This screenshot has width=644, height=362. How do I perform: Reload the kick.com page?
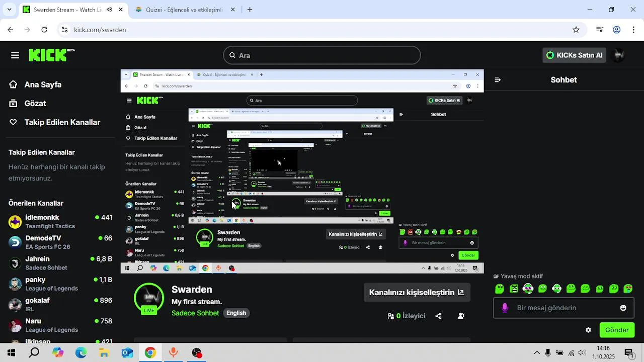point(44,30)
